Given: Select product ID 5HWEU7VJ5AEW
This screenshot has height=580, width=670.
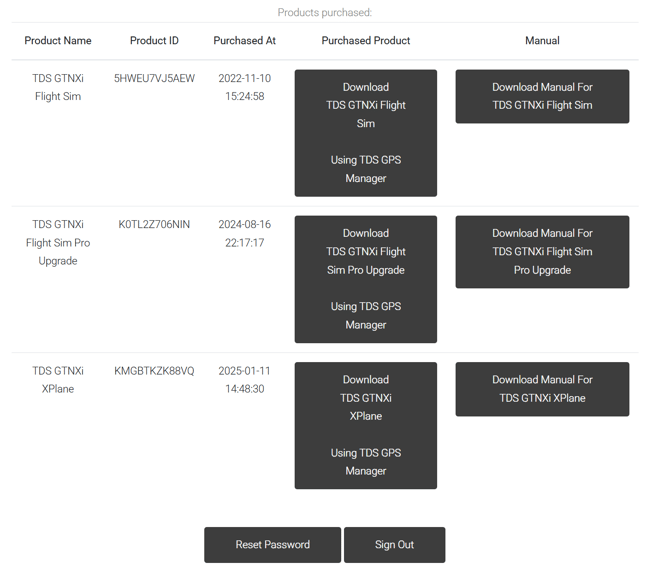Looking at the screenshot, I should (154, 78).
